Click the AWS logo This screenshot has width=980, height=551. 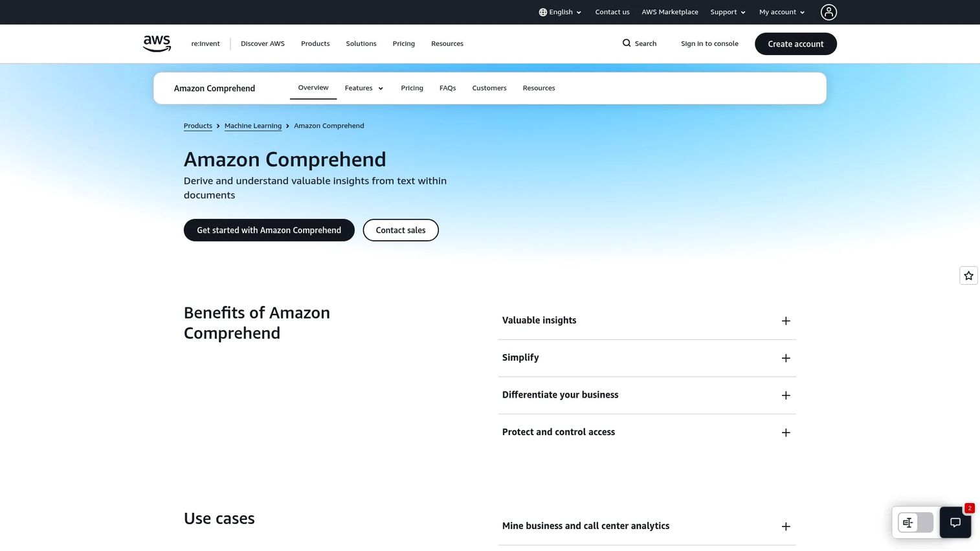coord(157,43)
